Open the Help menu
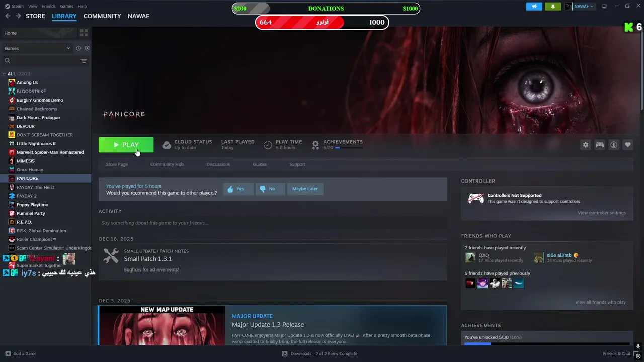The image size is (644, 362). pos(82,6)
